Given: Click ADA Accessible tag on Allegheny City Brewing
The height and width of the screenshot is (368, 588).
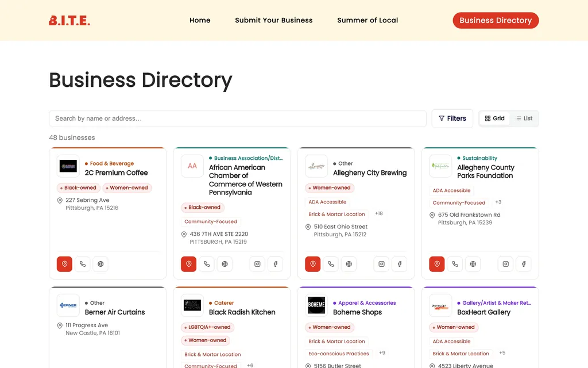Looking at the screenshot, I should coord(327,202).
